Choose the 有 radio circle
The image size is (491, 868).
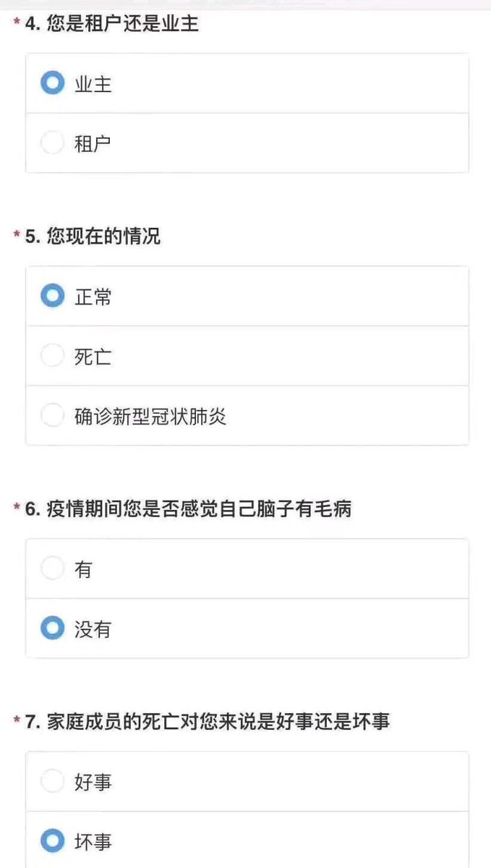tap(52, 569)
